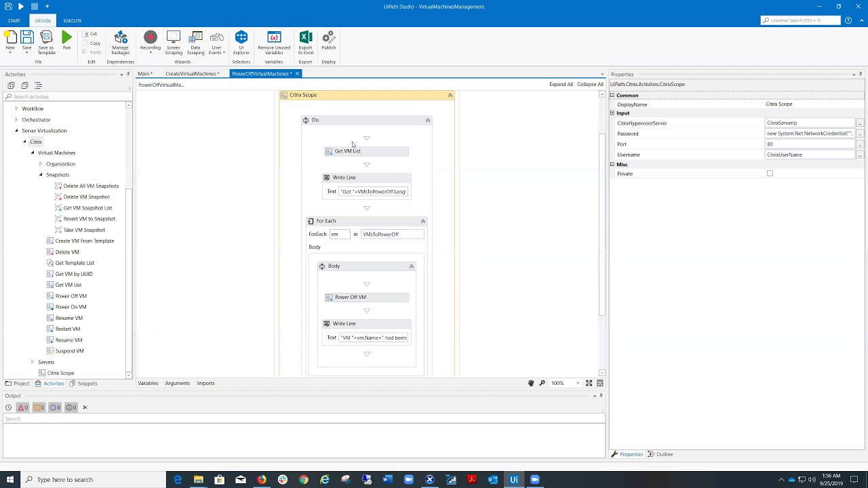Collapse the Server Virtualization node
The image size is (868, 488).
pyautogui.click(x=16, y=131)
